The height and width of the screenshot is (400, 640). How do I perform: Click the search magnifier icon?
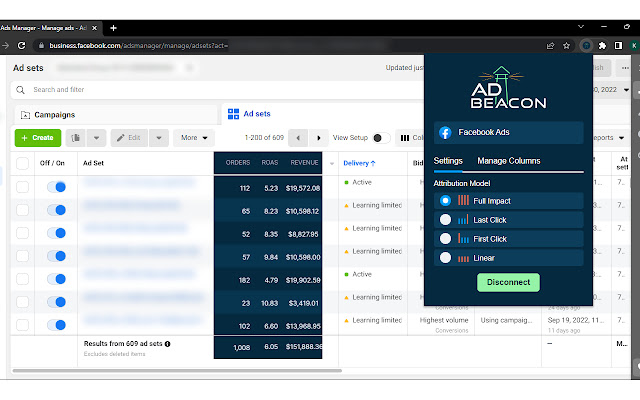point(20,90)
